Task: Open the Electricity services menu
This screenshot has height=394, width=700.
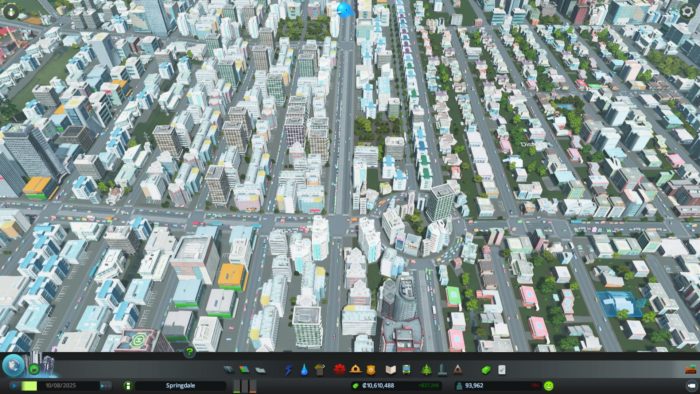Action: [x=289, y=369]
